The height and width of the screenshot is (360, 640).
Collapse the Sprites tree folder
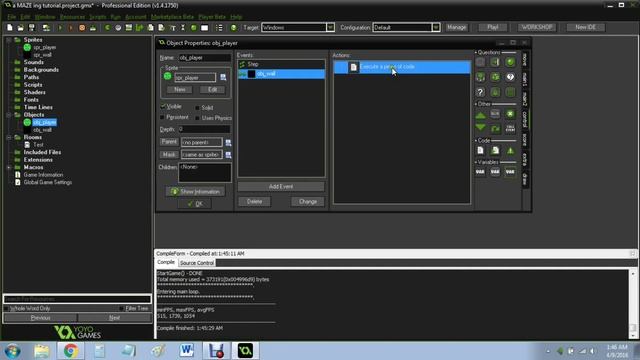9,40
